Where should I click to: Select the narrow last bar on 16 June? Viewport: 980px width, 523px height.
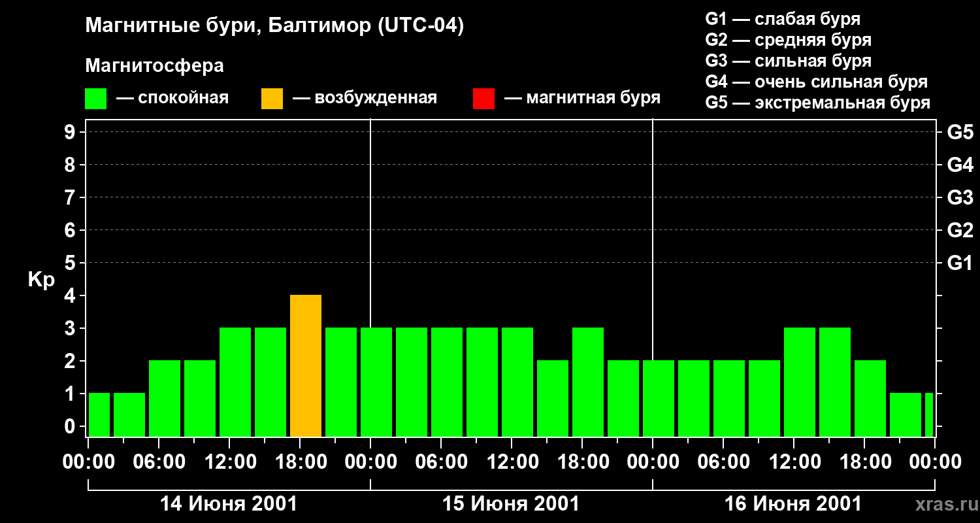point(929,414)
